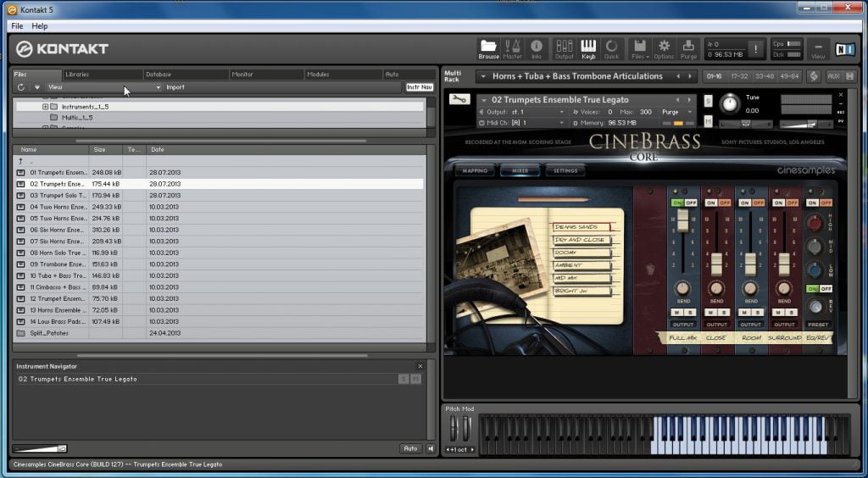Toggle the Keyb on-screen keyboard icon
Screen dimensions: 868x478
(x=588, y=48)
